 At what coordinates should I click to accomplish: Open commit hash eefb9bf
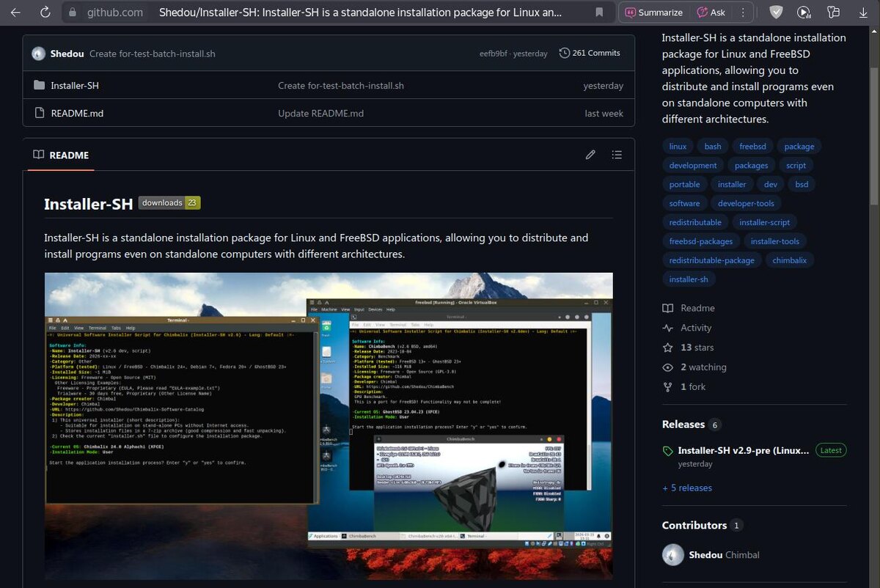pos(494,54)
